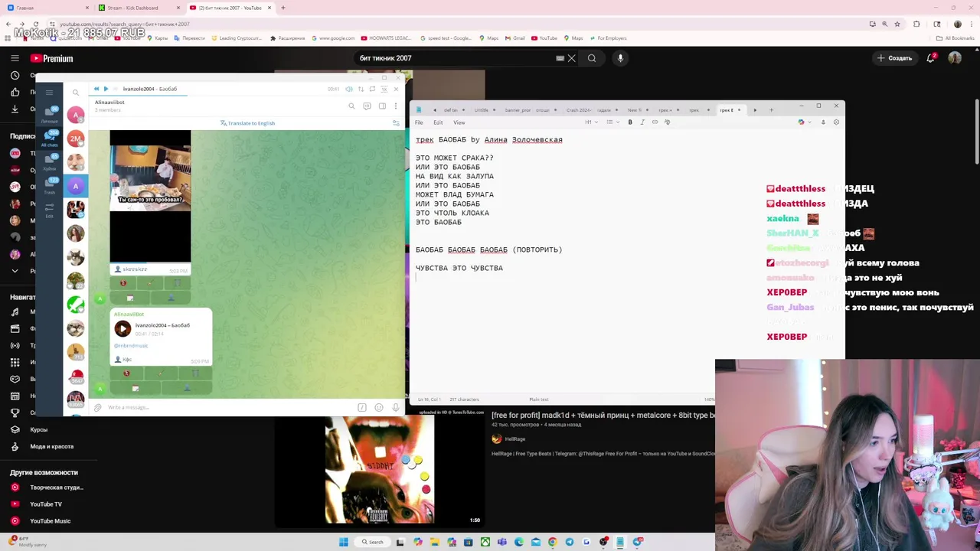Image resolution: width=980 pixels, height=551 pixels.
Task: Click the Создать button
Action: click(894, 58)
